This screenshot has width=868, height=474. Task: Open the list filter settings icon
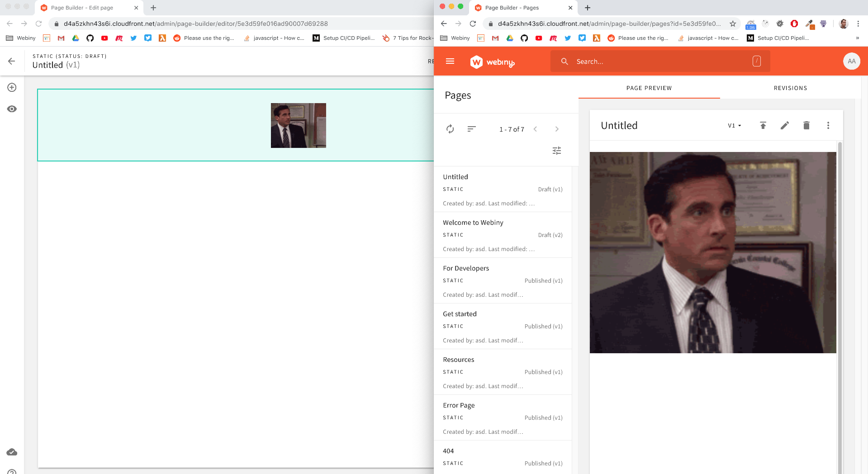[x=557, y=151]
